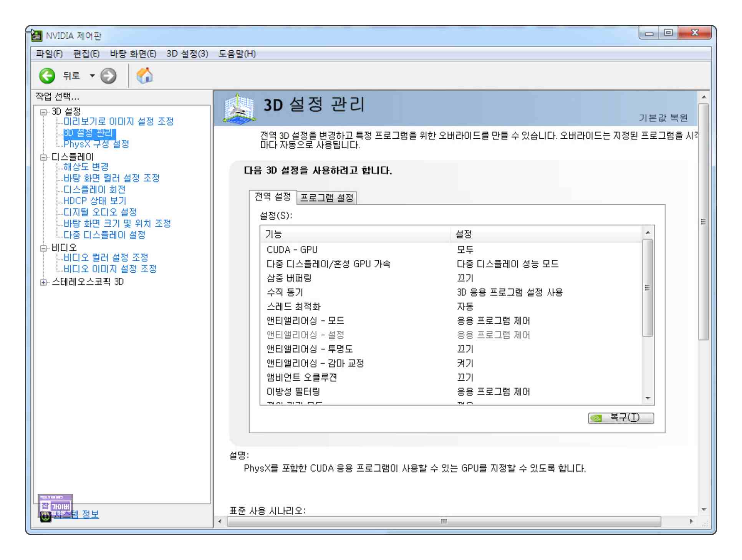The height and width of the screenshot is (560, 742).
Task: Click the NVIDIA logo on the 복구 button
Action: click(596, 418)
